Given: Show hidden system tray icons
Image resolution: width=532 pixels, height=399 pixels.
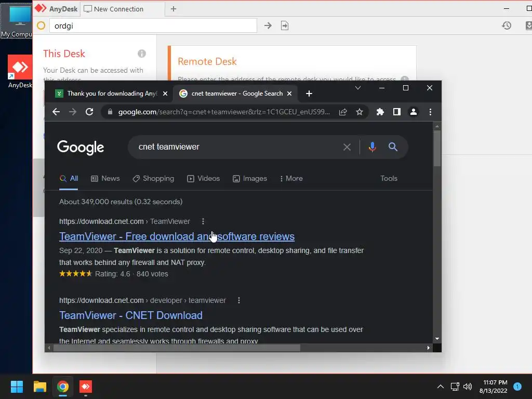Looking at the screenshot, I should 441,387.
